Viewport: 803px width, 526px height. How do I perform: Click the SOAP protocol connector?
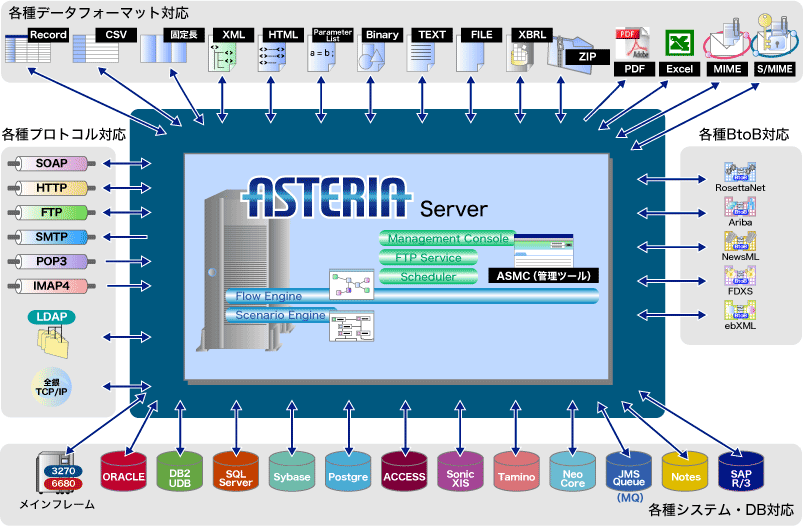[x=52, y=163]
